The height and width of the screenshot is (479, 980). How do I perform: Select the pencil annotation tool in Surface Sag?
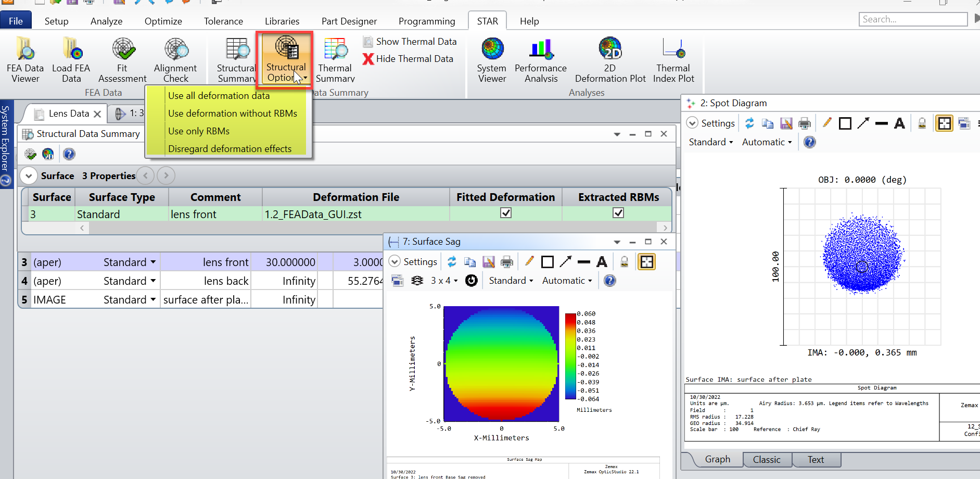[x=529, y=261]
